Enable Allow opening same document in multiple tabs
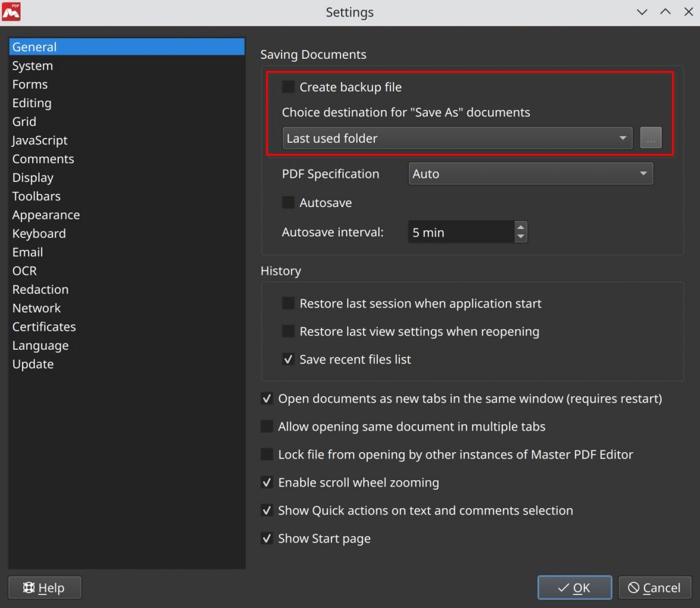This screenshot has height=608, width=700. 267,426
